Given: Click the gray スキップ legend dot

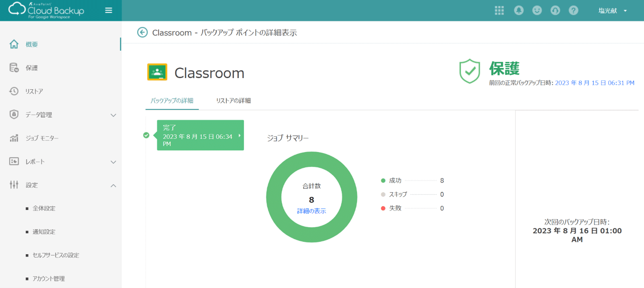Looking at the screenshot, I should pos(383,195).
